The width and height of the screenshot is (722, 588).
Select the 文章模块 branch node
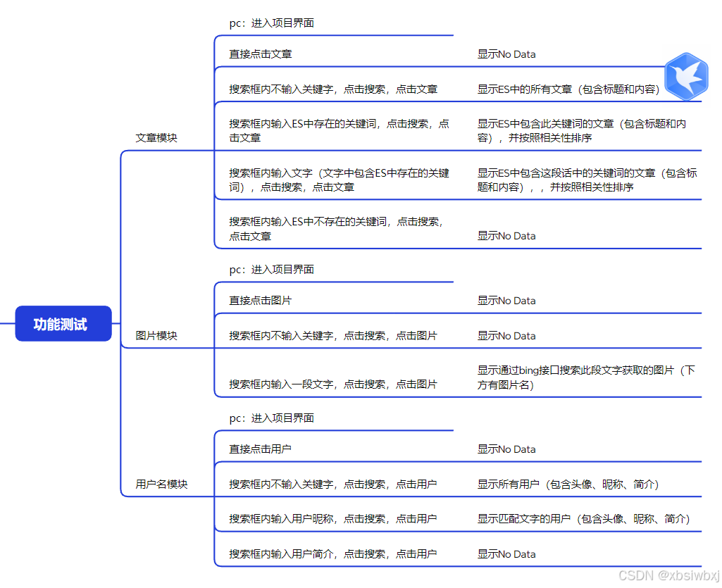pyautogui.click(x=156, y=138)
